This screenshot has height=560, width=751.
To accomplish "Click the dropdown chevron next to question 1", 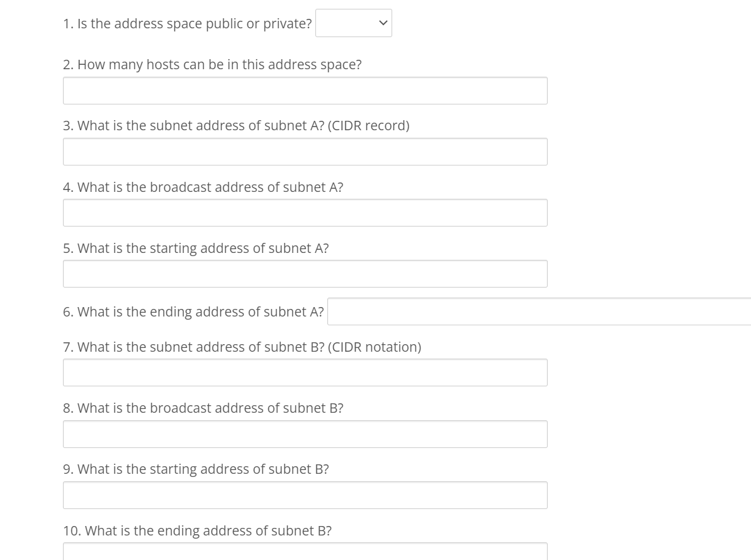I will [383, 23].
